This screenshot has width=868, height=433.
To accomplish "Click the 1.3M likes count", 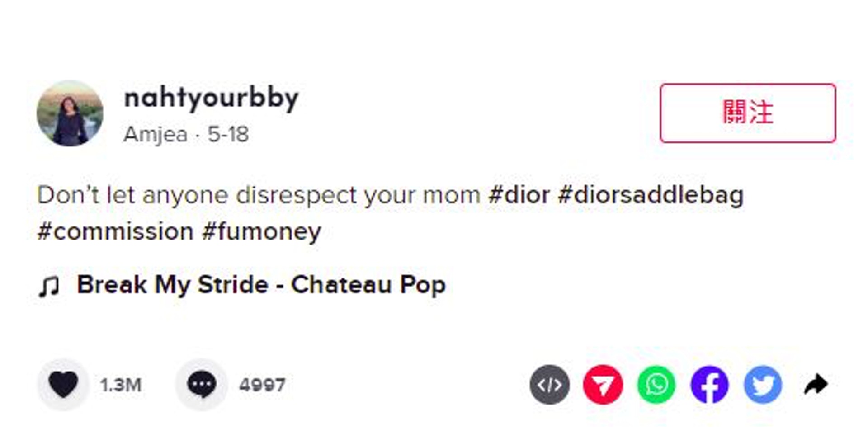I will coord(121,385).
